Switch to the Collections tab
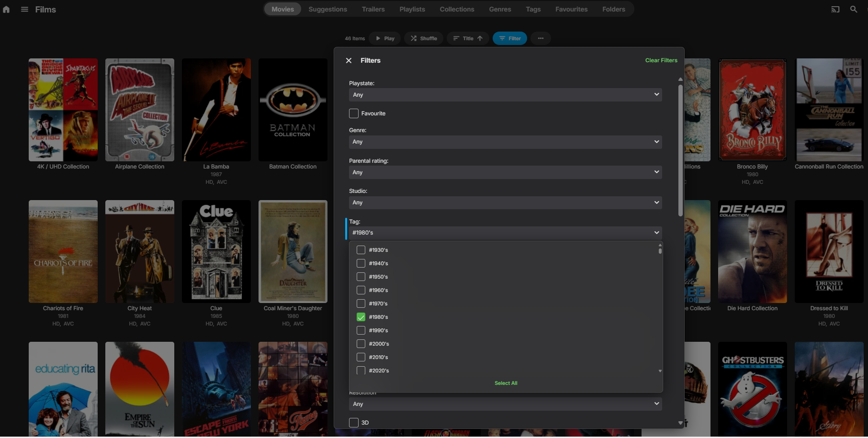This screenshot has width=868, height=438. tap(457, 9)
